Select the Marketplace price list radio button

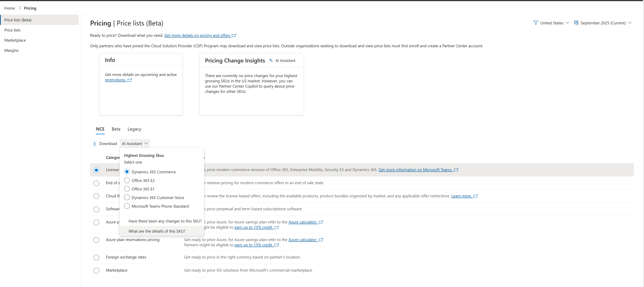96,270
